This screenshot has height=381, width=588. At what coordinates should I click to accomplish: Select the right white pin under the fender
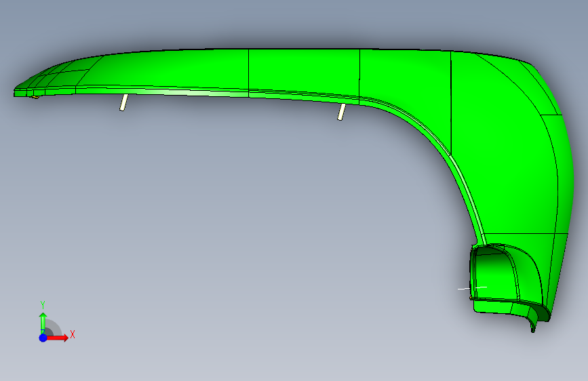(x=341, y=112)
